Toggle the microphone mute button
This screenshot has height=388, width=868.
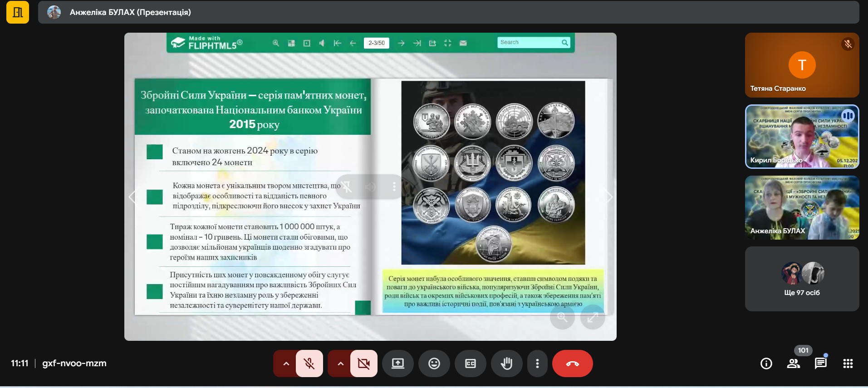(x=309, y=363)
